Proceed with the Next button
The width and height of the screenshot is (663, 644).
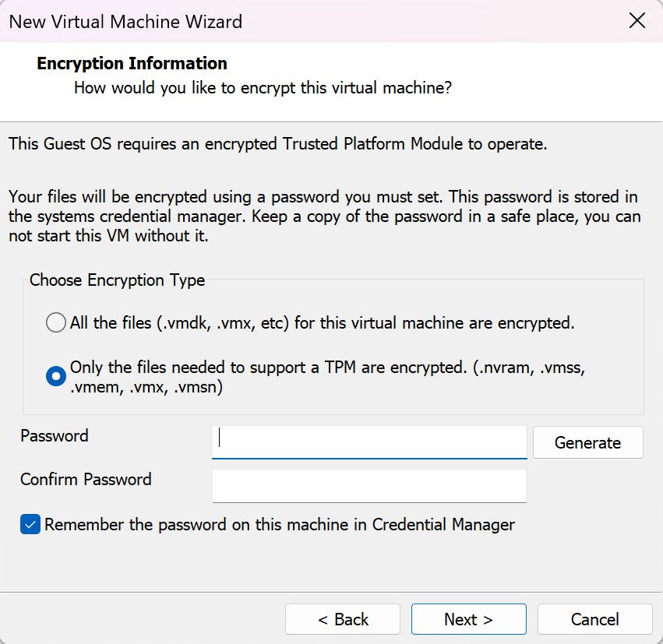pos(468,620)
